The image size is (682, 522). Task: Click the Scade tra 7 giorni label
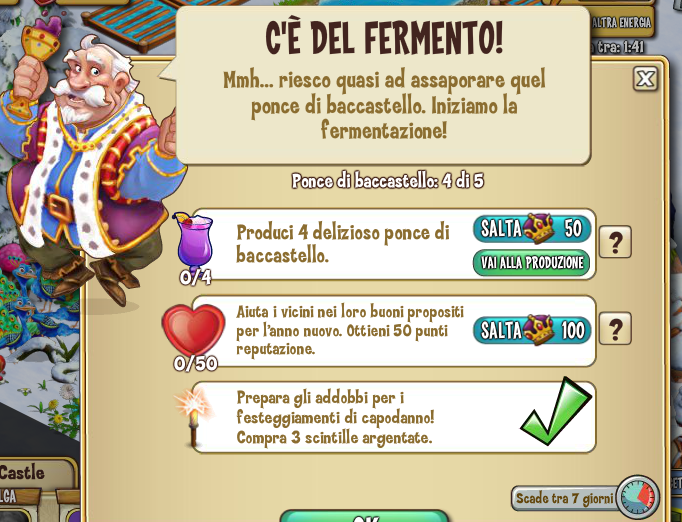(x=565, y=498)
